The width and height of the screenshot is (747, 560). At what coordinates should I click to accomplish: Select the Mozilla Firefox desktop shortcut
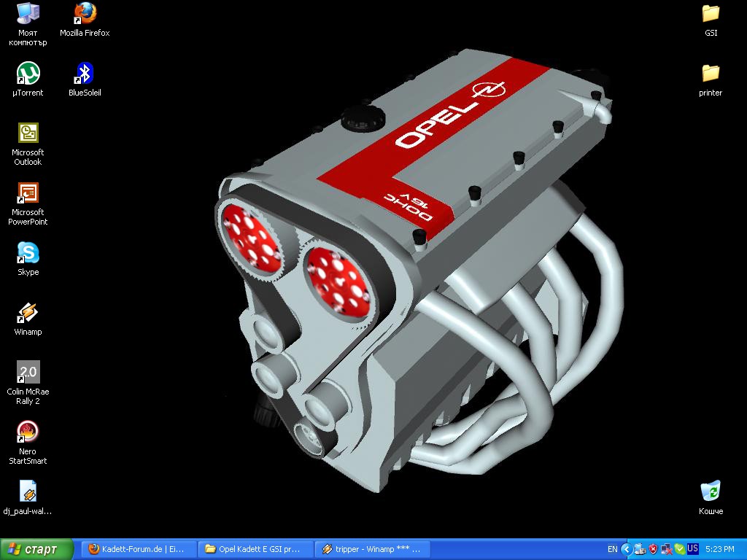pos(85,20)
